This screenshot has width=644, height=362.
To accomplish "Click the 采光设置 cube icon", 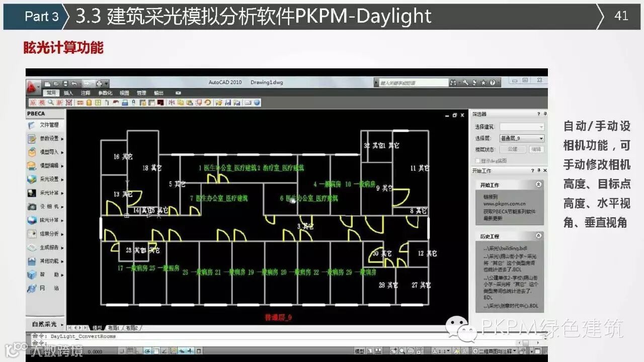I will pyautogui.click(x=32, y=179).
